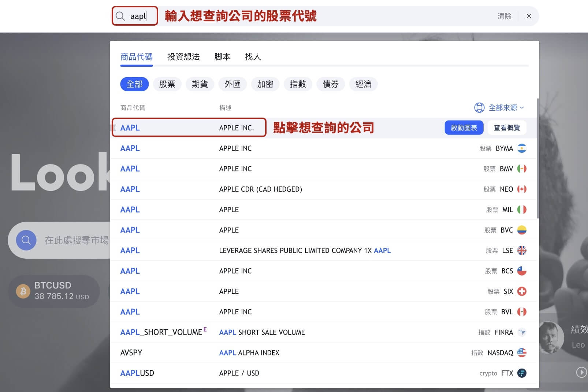Filter results by 債券
The height and width of the screenshot is (392, 588).
[x=330, y=84]
